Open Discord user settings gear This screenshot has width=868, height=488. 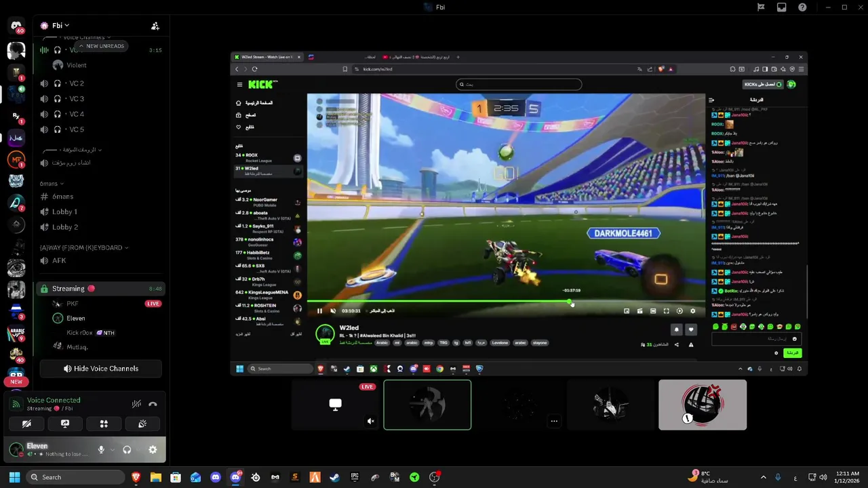coord(153,449)
